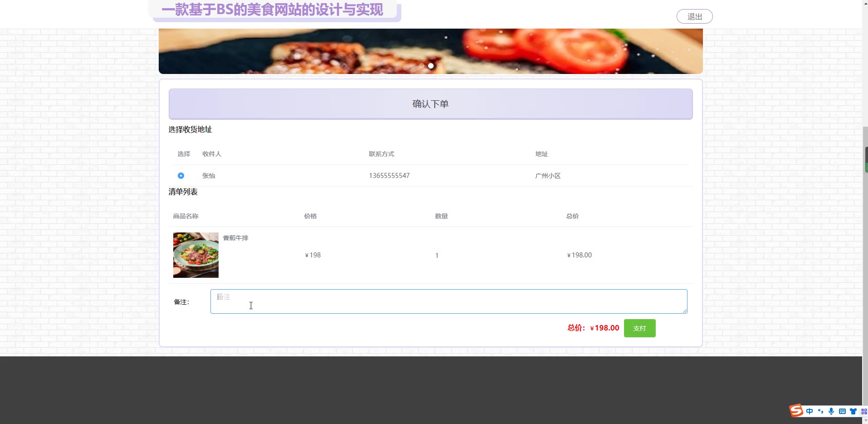Click the '价格' column header
The height and width of the screenshot is (424, 868).
(x=310, y=216)
